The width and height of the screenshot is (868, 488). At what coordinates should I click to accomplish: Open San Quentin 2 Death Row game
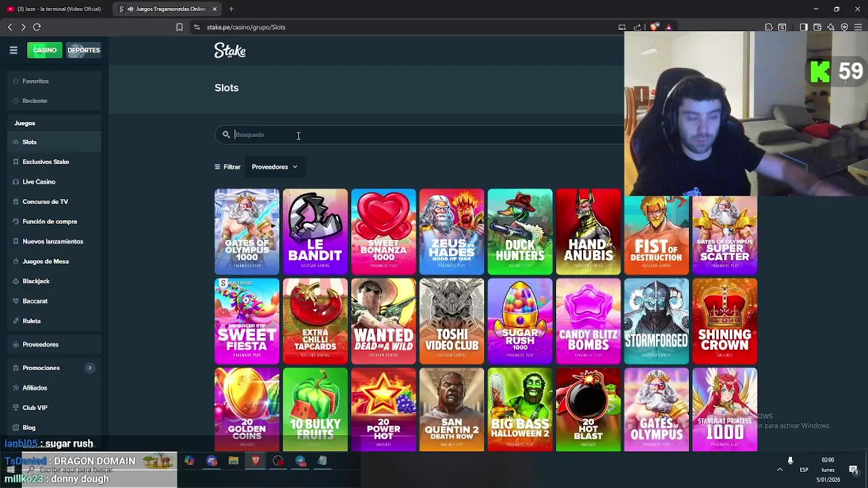tap(452, 409)
